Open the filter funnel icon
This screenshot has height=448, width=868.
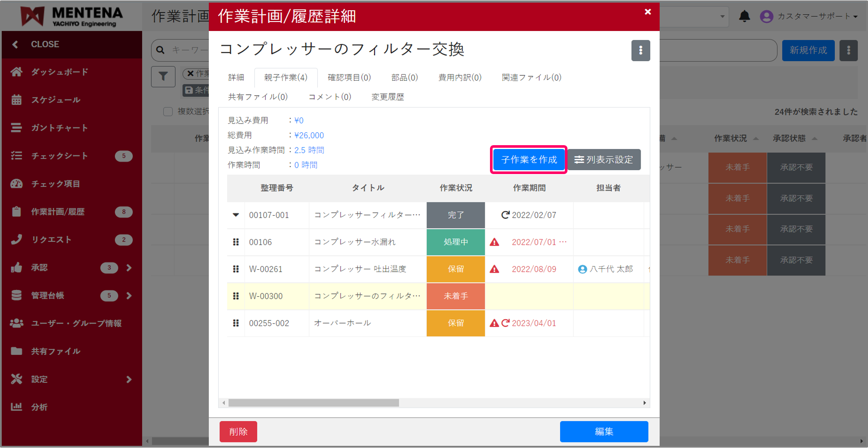point(163,76)
